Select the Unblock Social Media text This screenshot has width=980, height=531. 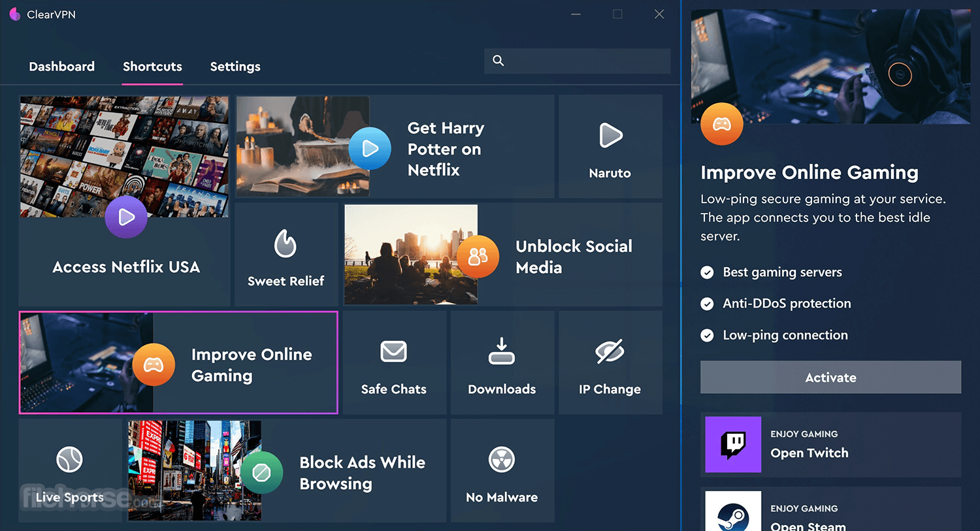(x=574, y=257)
